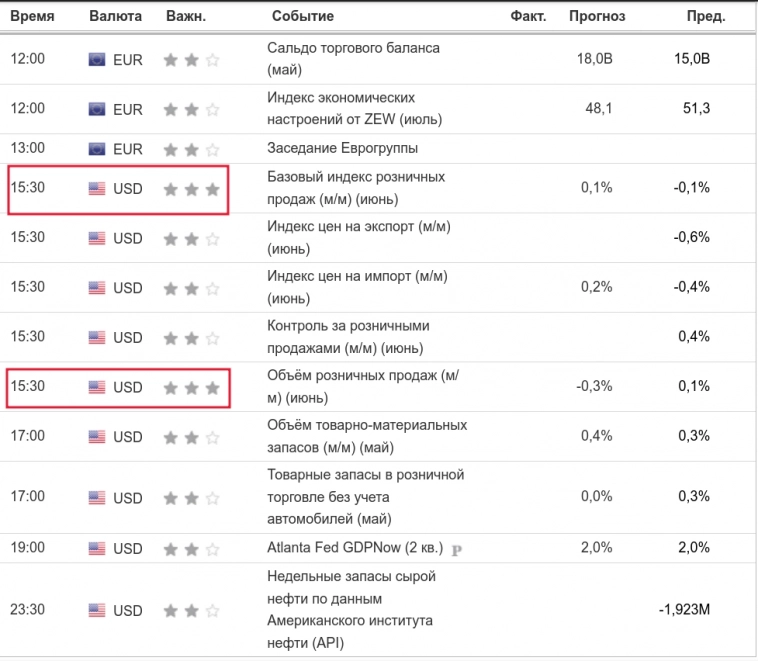Click the US flag in the Базовый индекс розничных продаж row
The image size is (758, 661).
point(97,188)
